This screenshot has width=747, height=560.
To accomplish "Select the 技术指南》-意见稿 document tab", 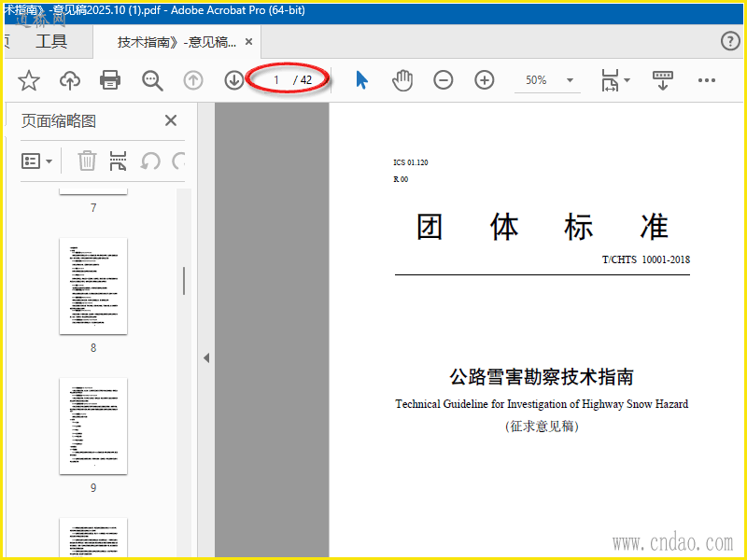I will (176, 42).
